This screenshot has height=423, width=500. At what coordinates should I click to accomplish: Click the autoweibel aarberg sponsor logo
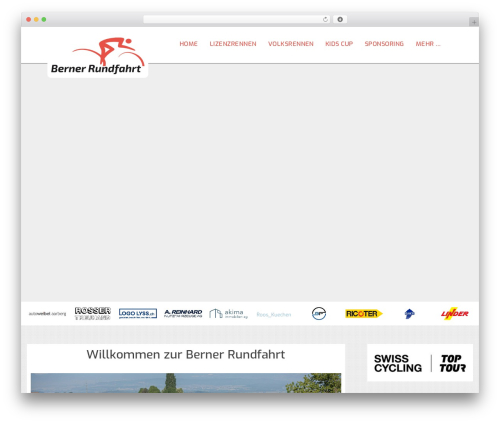[47, 314]
